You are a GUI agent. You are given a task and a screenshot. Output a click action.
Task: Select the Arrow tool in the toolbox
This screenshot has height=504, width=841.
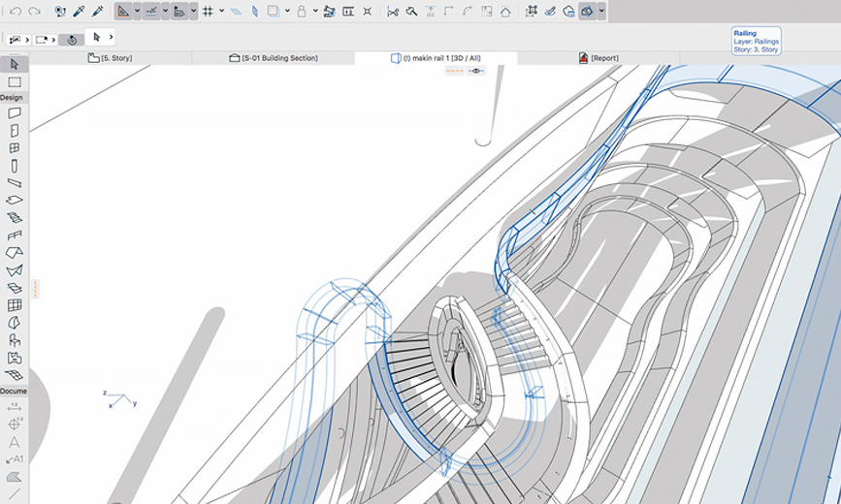tap(14, 64)
